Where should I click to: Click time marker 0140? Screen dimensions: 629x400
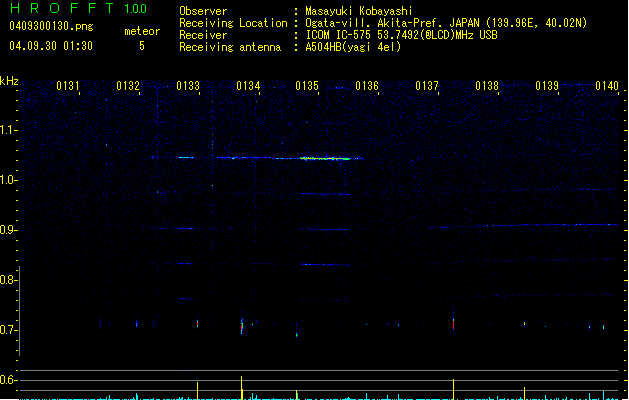(607, 86)
